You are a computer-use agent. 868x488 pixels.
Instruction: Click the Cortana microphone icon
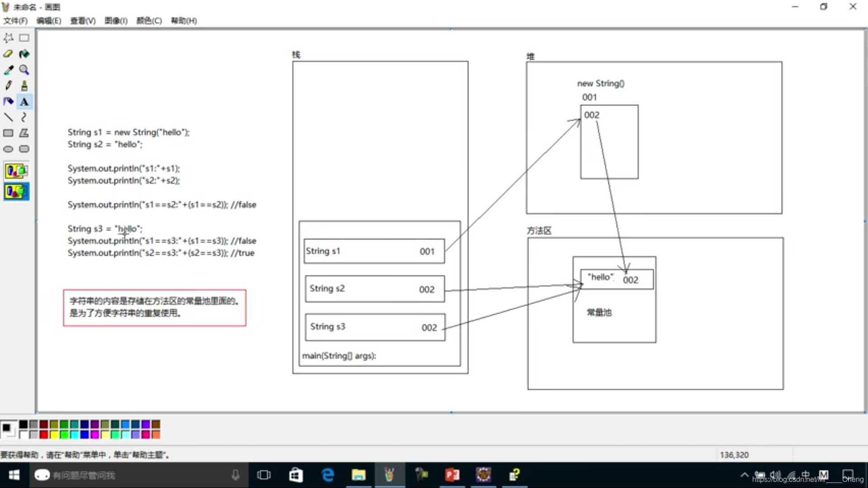(236, 475)
